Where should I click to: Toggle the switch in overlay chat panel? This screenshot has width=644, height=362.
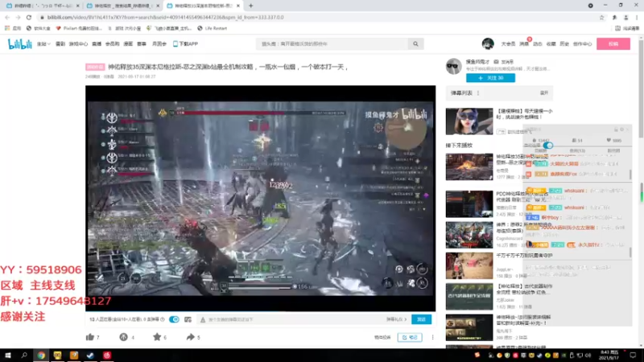(x=548, y=146)
